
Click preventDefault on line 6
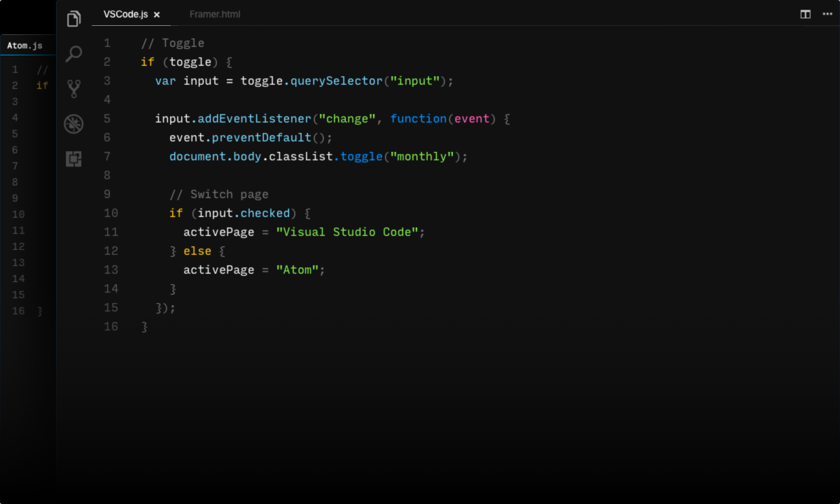click(x=262, y=138)
